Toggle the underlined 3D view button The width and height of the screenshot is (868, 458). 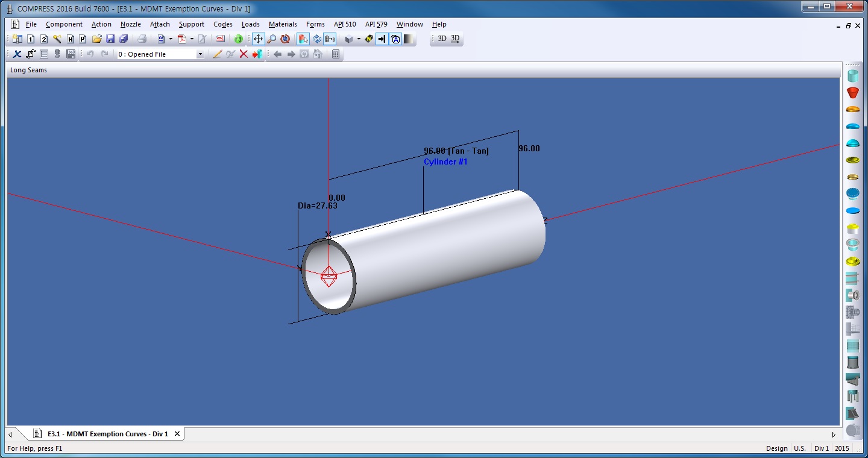point(455,39)
